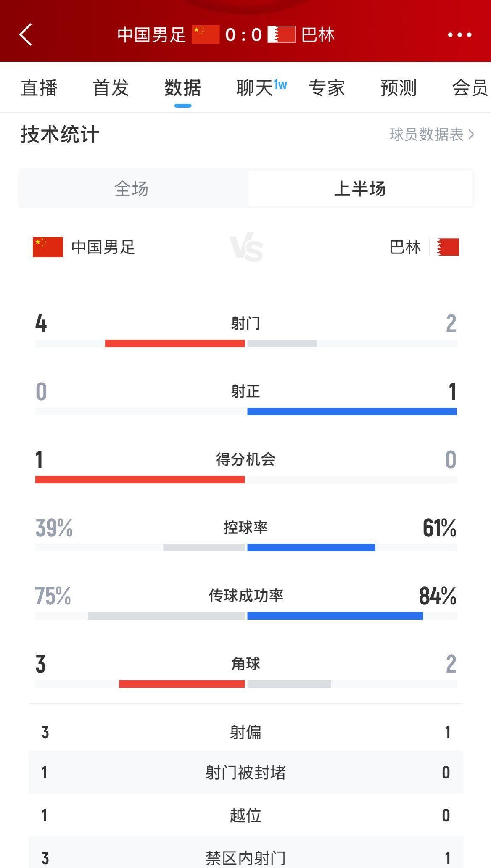491x868 pixels.
Task: Select 上半场 first-half stats
Action: tap(360, 189)
